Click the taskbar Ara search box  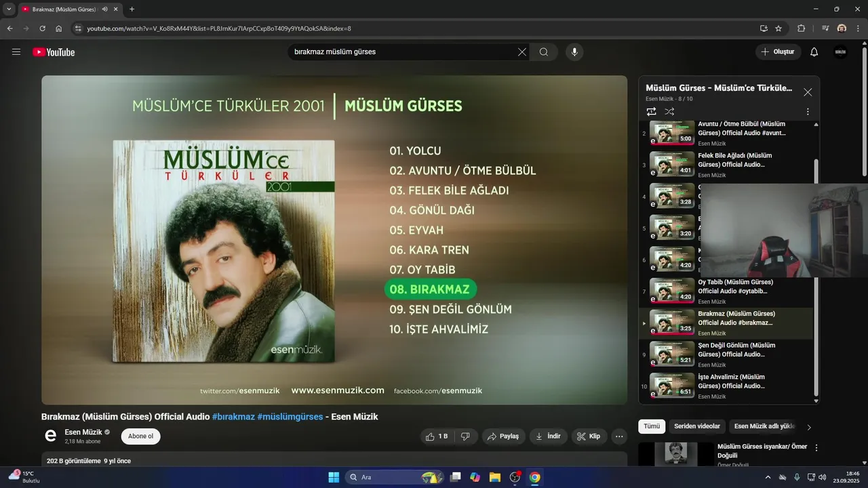click(x=395, y=477)
